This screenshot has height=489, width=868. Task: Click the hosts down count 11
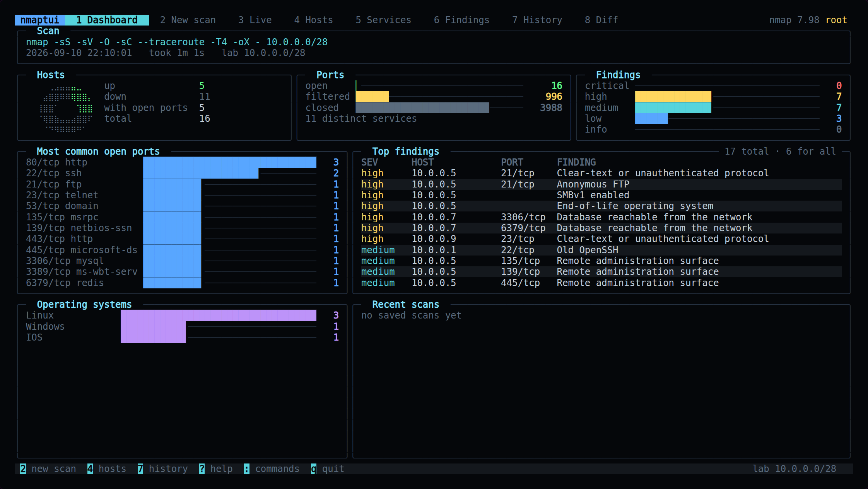tap(205, 97)
